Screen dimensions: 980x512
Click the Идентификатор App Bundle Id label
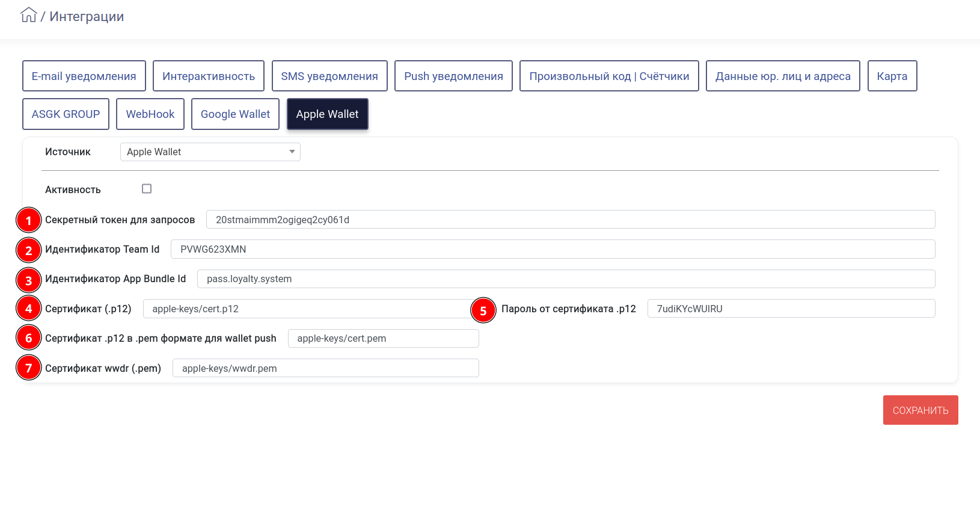pyautogui.click(x=115, y=279)
